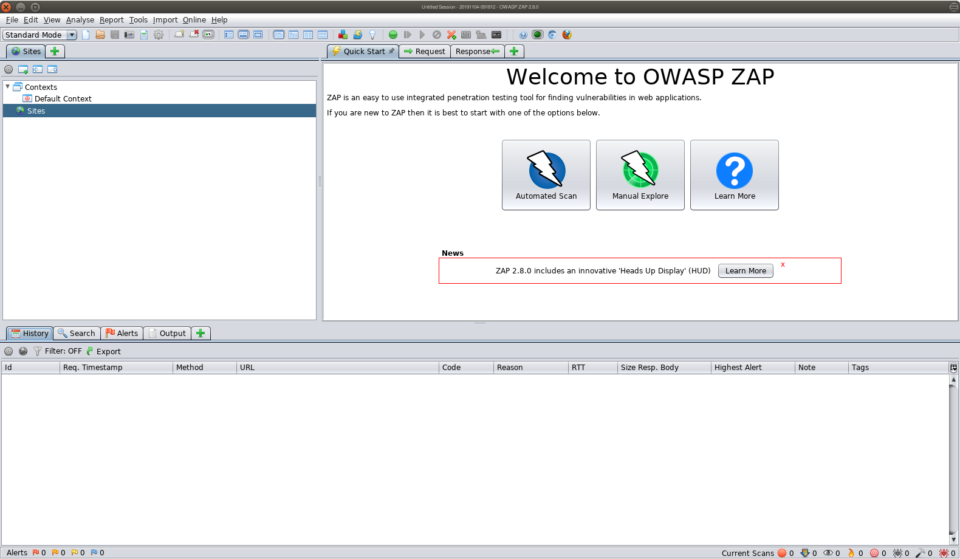Open the Tools menu
Image resolution: width=960 pixels, height=559 pixels.
click(x=138, y=20)
